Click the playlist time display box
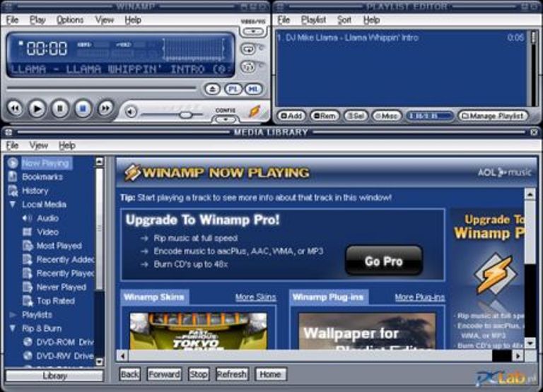This screenshot has height=392, width=543. tap(429, 116)
